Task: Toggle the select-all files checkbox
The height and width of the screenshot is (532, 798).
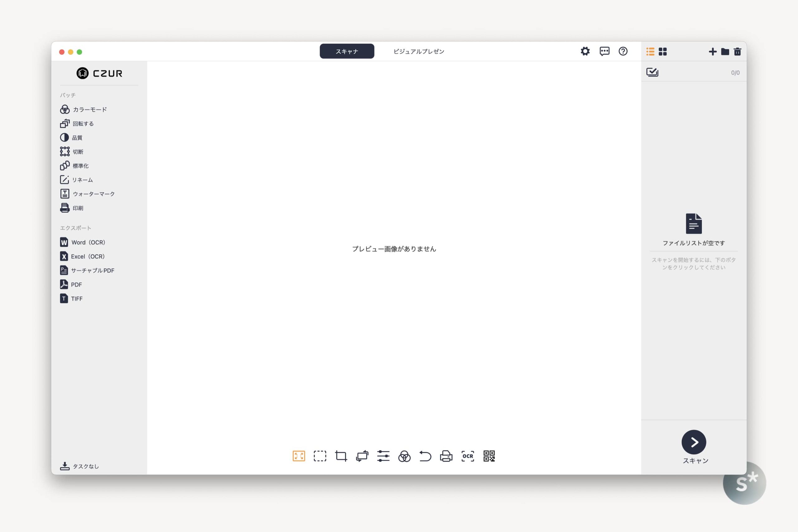Action: click(652, 72)
